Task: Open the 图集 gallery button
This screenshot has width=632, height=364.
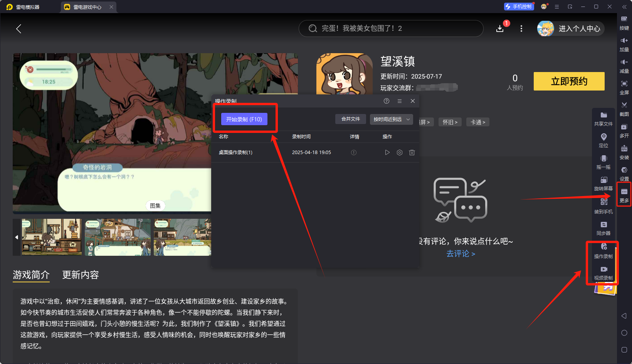Action: (x=155, y=206)
